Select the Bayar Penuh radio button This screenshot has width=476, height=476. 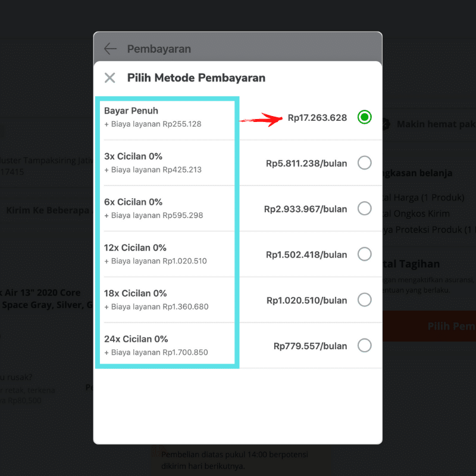tap(365, 117)
